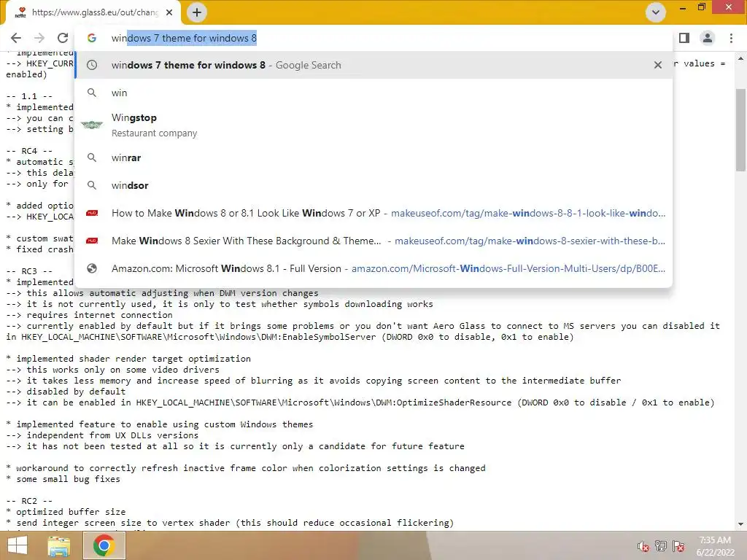Click the muted speaker tray icon
Viewport: 747px width, 560px height.
point(643,546)
